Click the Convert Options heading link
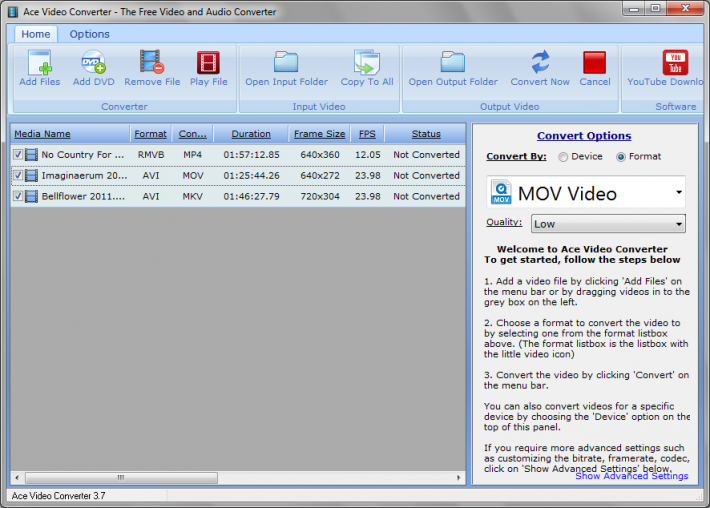 [x=584, y=136]
